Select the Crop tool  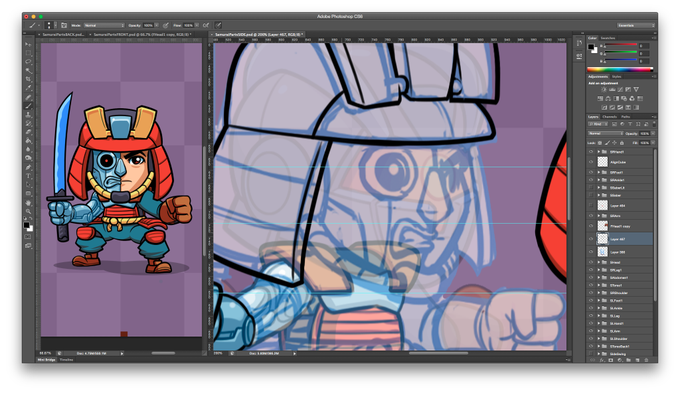[28, 79]
